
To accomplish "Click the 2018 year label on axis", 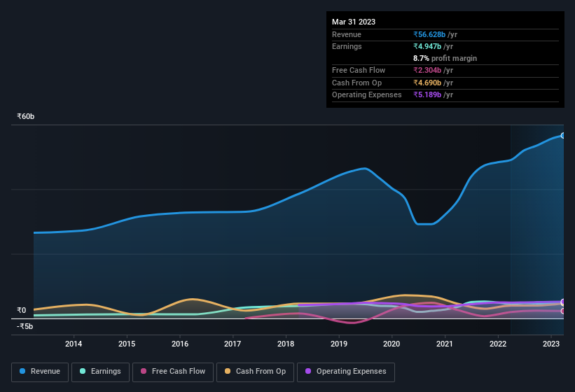I will 286,344.
